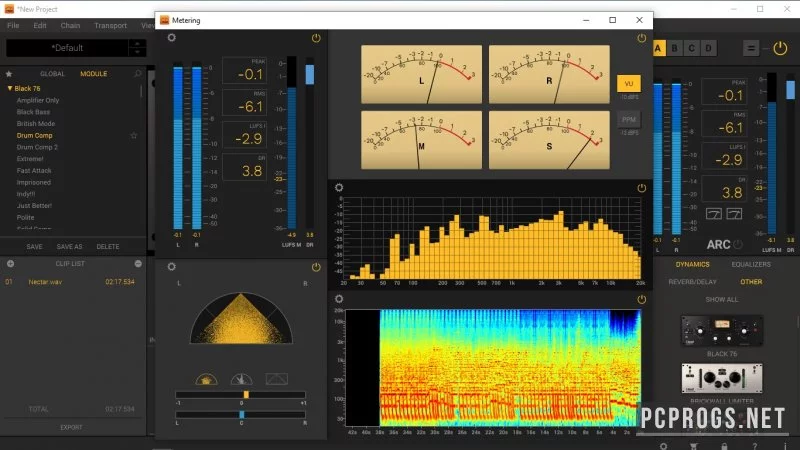The image size is (800, 450).
Task: Select the polar sample phase scope mode icon
Action: point(206,379)
